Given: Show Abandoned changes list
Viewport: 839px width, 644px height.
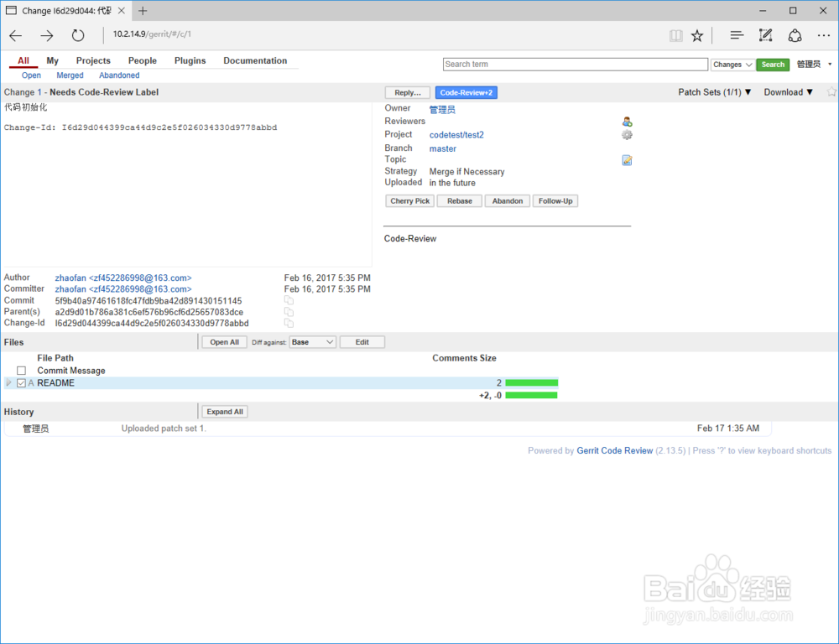Looking at the screenshot, I should coord(119,75).
